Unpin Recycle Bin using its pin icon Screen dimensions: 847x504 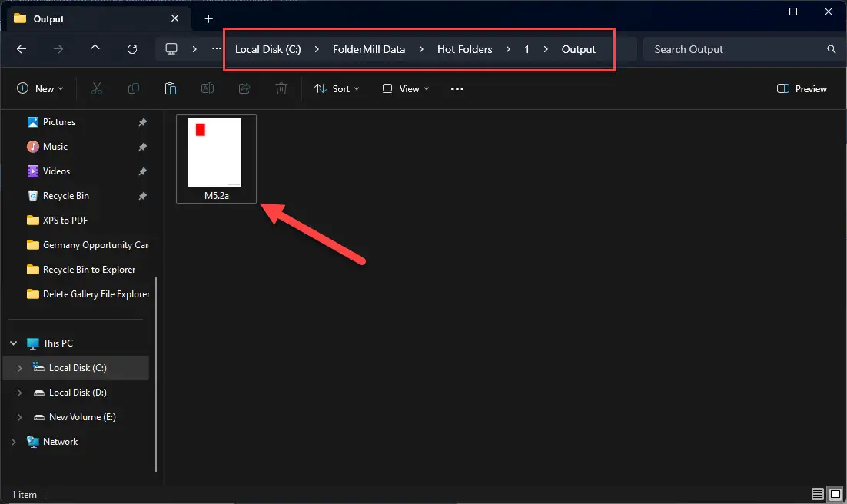(143, 196)
